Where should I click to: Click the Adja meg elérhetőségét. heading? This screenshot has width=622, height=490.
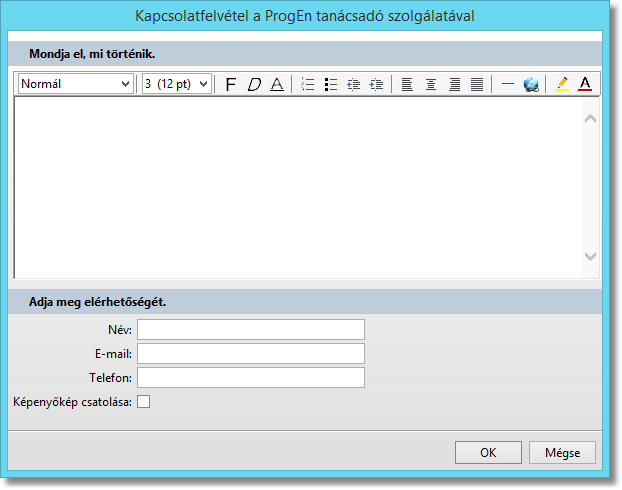point(98,302)
